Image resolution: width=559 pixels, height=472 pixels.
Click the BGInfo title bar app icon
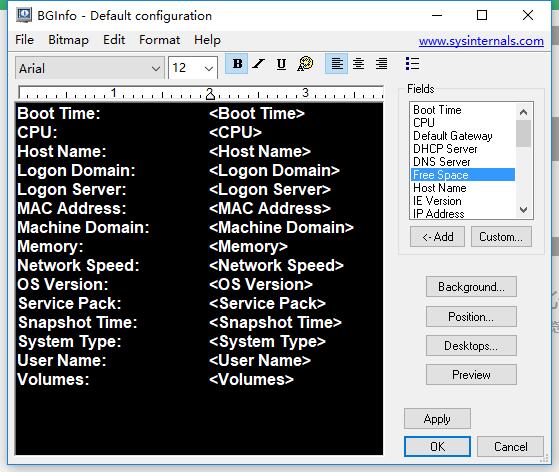(24, 15)
